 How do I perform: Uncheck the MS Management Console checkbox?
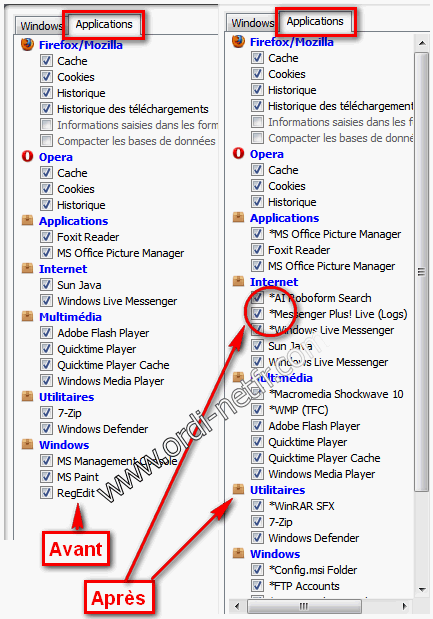click(x=46, y=461)
